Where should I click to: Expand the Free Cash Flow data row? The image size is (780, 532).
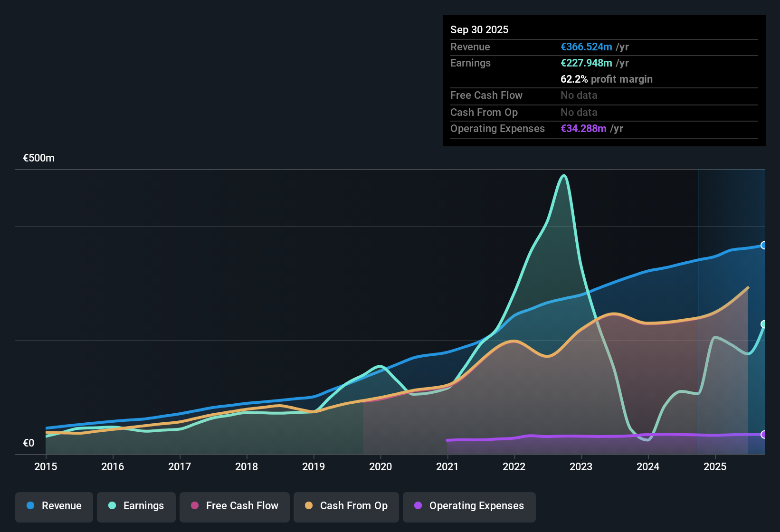tap(487, 95)
